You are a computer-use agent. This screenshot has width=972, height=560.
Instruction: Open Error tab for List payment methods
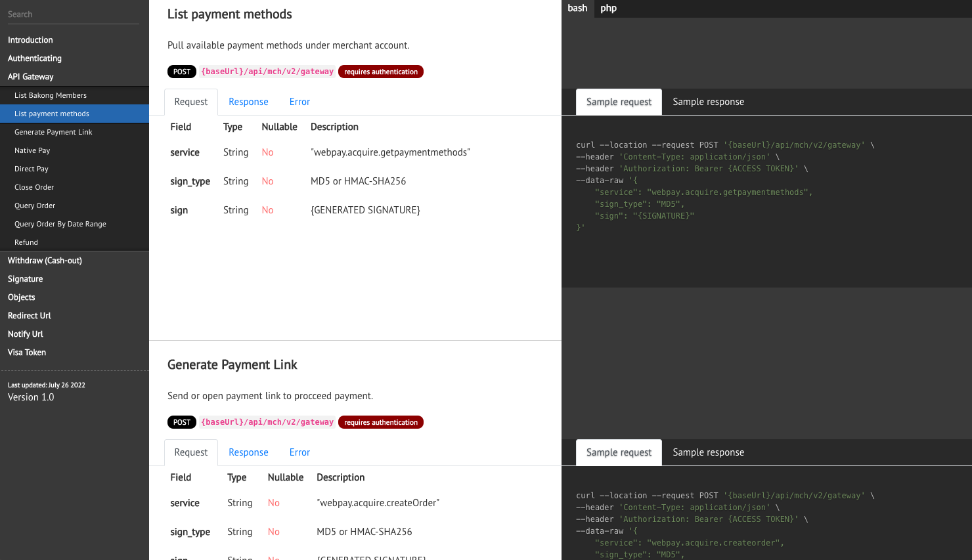pyautogui.click(x=299, y=102)
